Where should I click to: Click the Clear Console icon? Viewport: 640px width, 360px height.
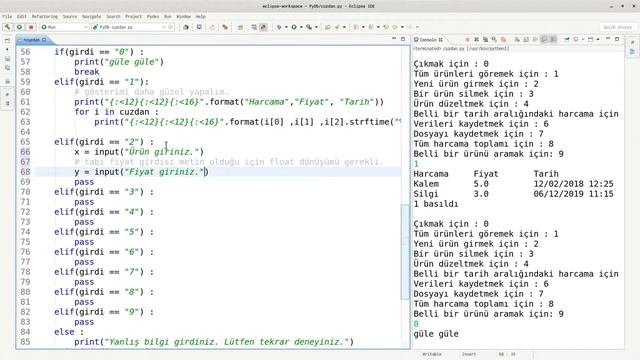[x=517, y=40]
